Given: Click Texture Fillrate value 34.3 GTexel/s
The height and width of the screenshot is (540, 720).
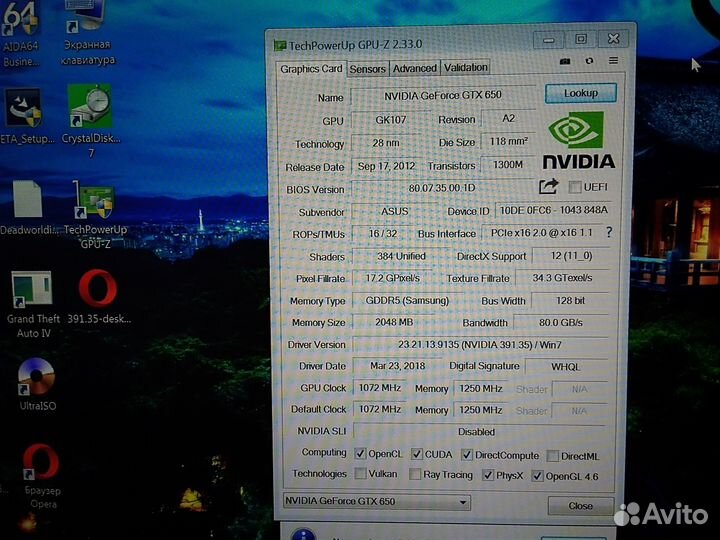Looking at the screenshot, I should click(x=562, y=278).
